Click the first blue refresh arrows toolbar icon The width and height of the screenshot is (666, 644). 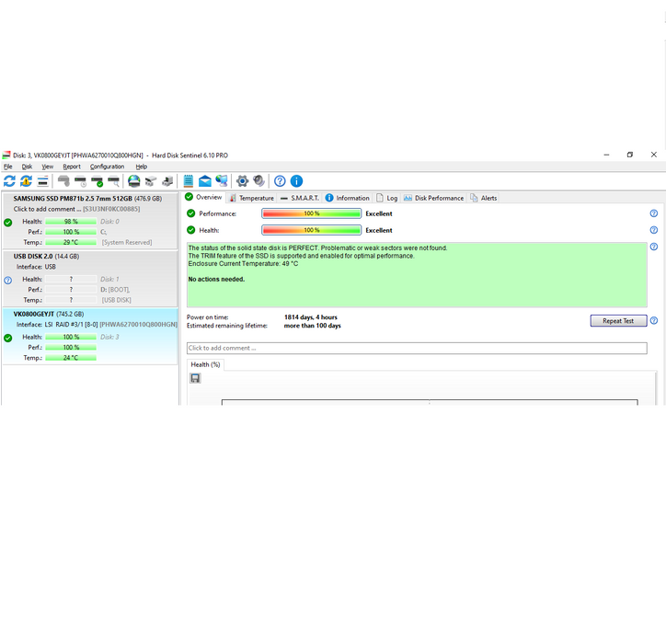pos(9,181)
